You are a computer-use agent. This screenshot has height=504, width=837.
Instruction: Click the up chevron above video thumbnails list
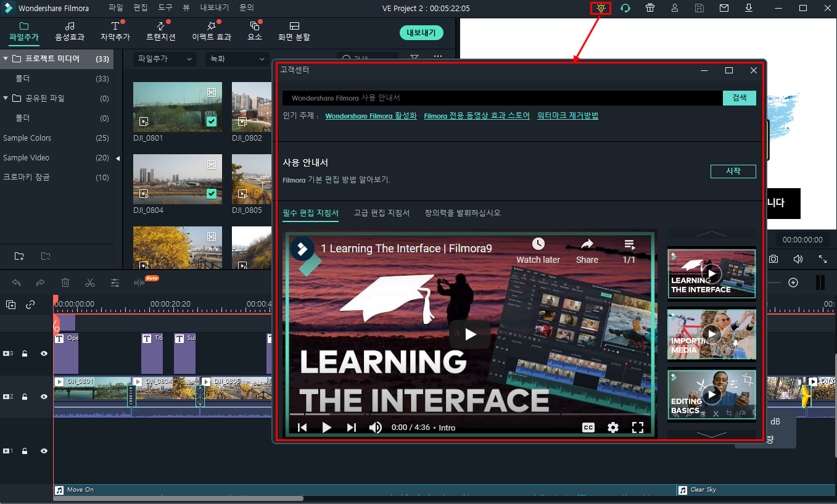tap(712, 234)
